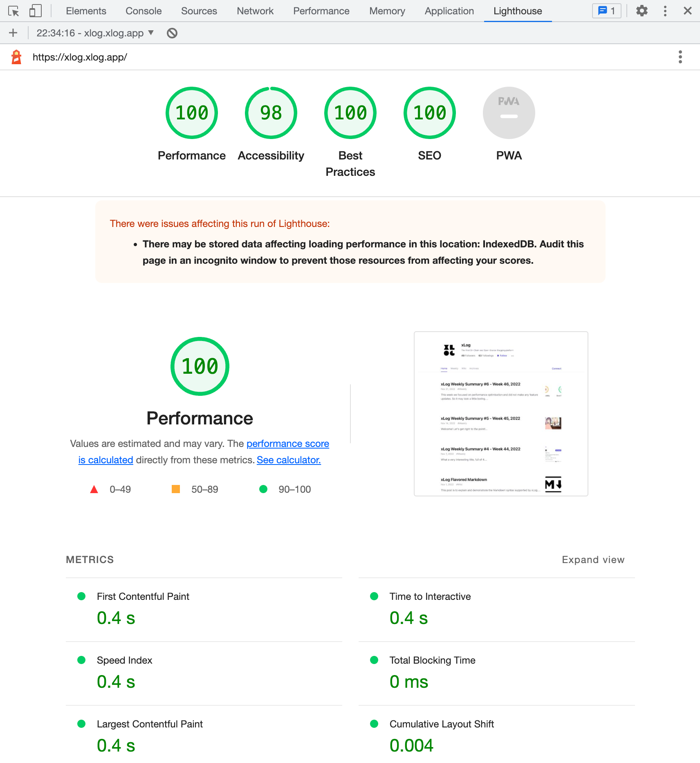Click the SEO score gauge

[x=430, y=113]
